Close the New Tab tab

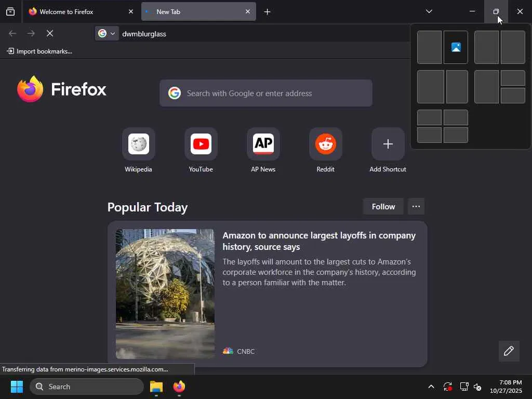click(248, 11)
